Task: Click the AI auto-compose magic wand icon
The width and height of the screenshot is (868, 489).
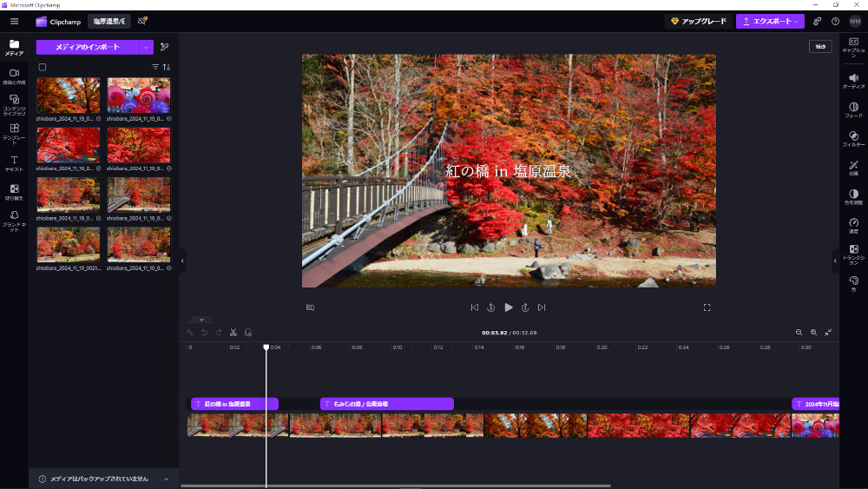Action: click(164, 47)
